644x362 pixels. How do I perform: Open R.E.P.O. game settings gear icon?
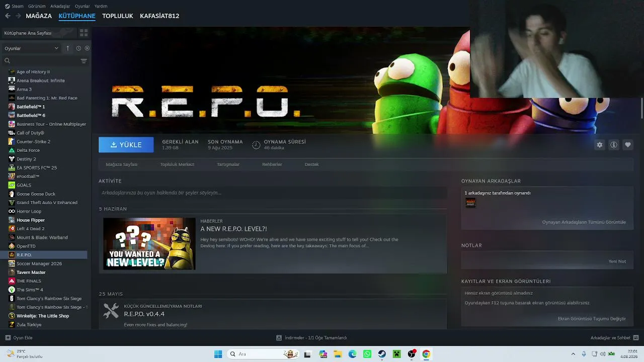point(599,145)
